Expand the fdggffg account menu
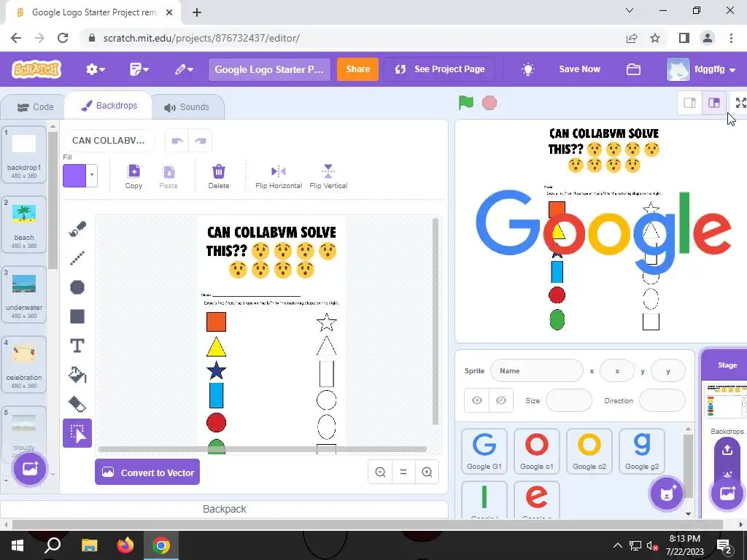The width and height of the screenshot is (747, 560). (x=701, y=69)
